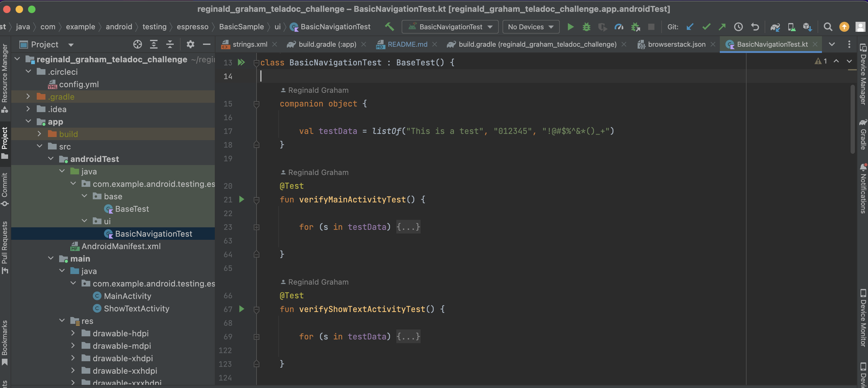This screenshot has width=868, height=388.
Task: Click Search Everywhere magnifier icon
Action: coord(828,27)
